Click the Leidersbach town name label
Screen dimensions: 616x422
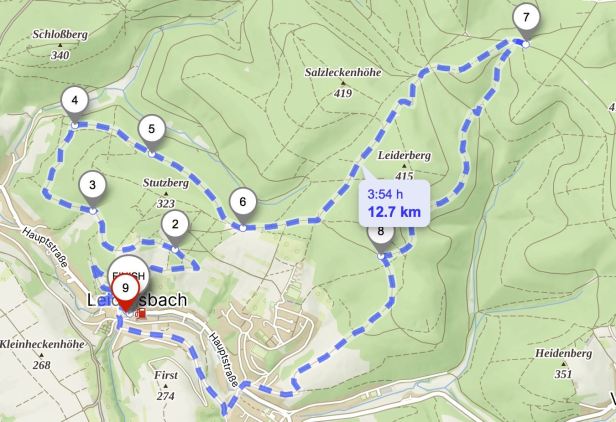(137, 300)
